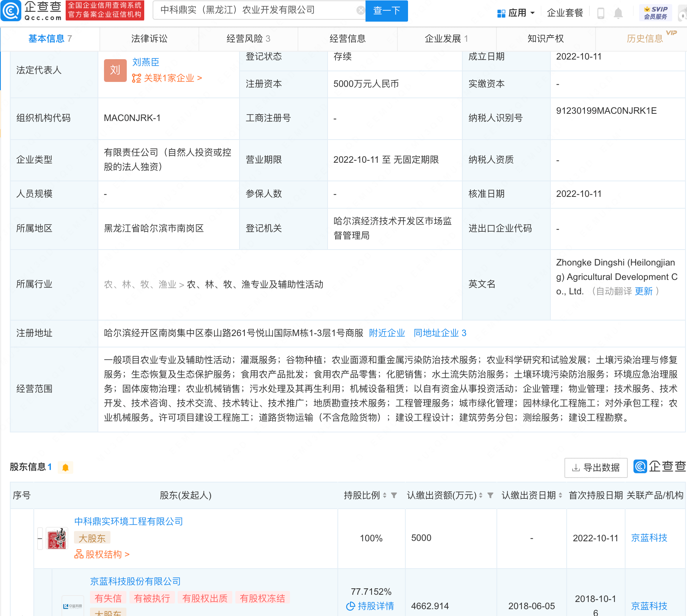Expand the 应用 dropdown menu

[x=532, y=13]
